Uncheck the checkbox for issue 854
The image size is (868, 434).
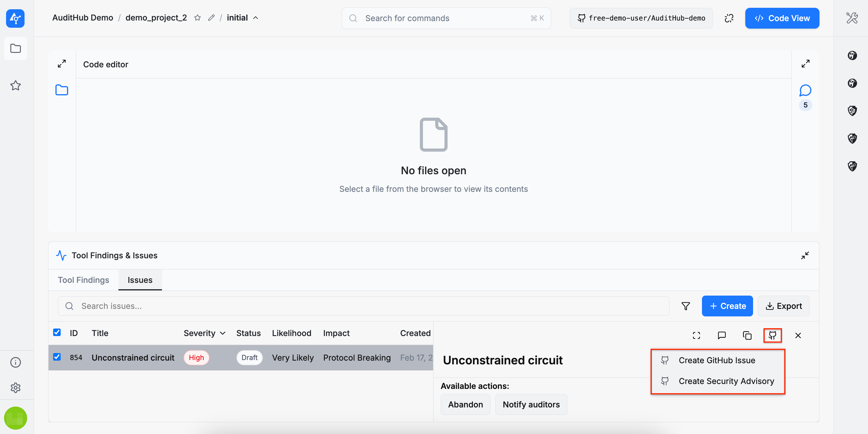(x=57, y=357)
